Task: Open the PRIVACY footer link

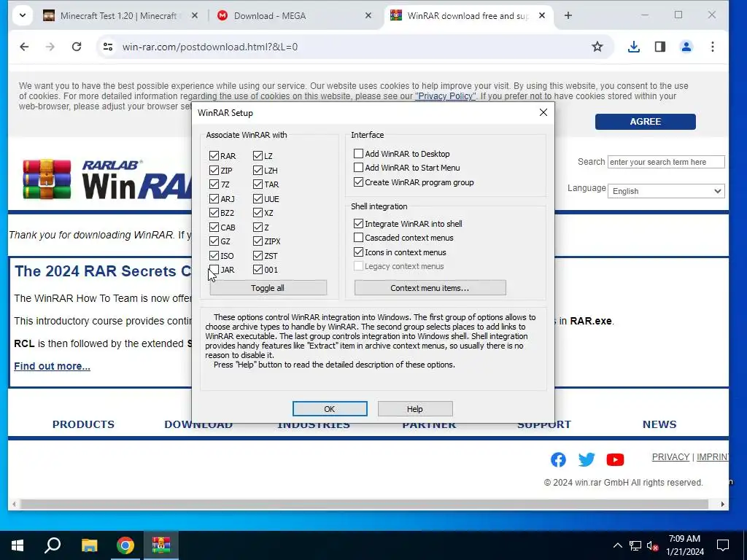Action: (x=671, y=456)
